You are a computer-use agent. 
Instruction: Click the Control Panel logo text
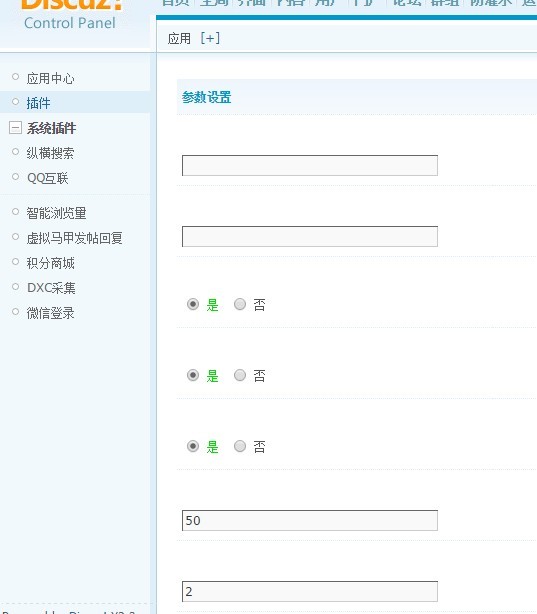70,23
